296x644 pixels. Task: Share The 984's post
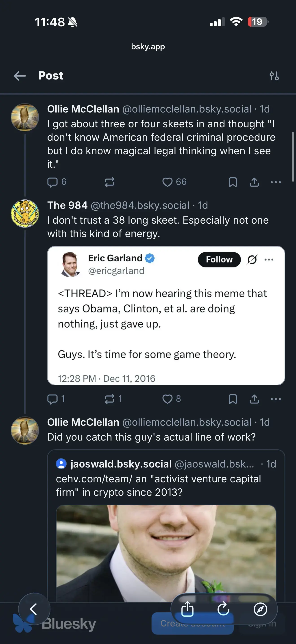coord(254,399)
